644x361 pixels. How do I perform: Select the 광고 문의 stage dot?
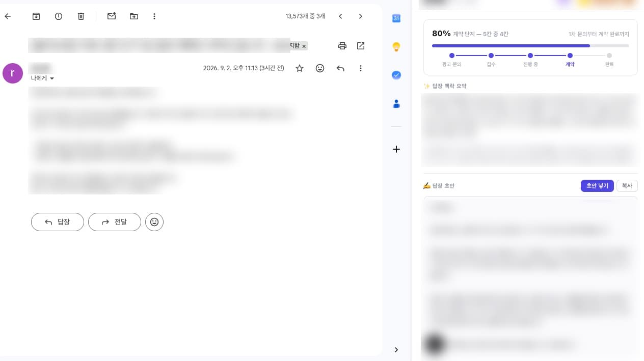click(x=452, y=55)
